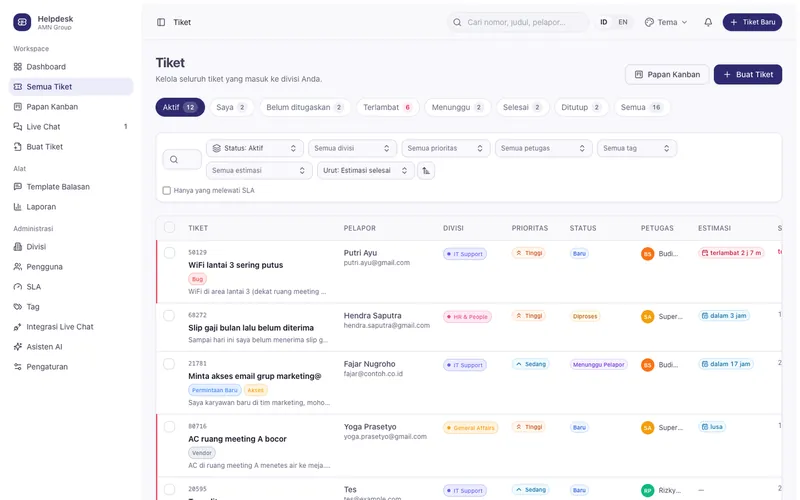Viewport: 800px width, 500px height.
Task: Click the Papan Kanban button near title
Action: (667, 74)
